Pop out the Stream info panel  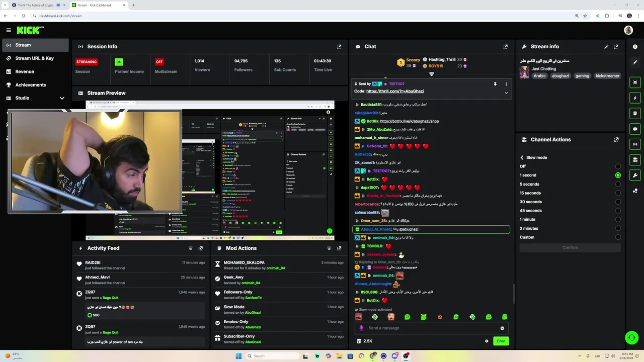(616, 46)
